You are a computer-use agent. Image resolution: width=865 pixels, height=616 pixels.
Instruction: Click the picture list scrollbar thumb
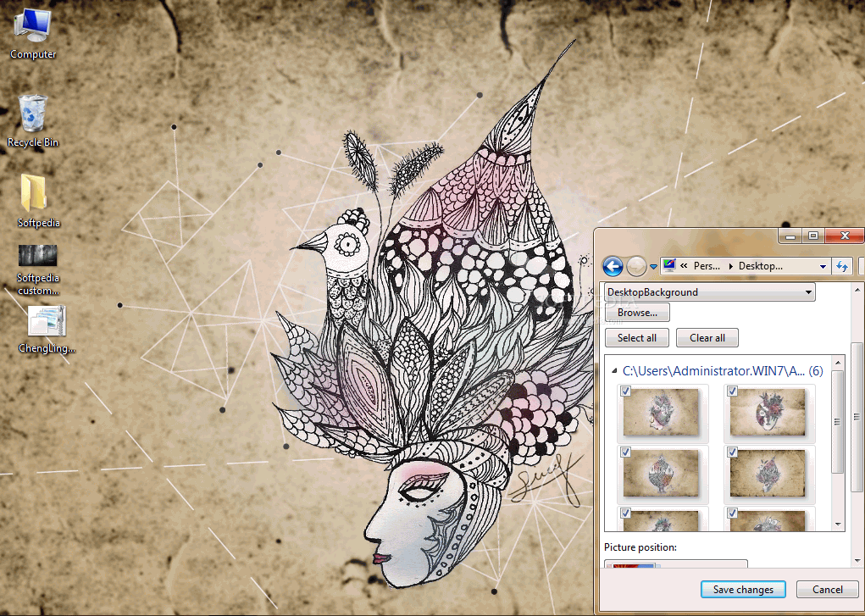click(838, 422)
